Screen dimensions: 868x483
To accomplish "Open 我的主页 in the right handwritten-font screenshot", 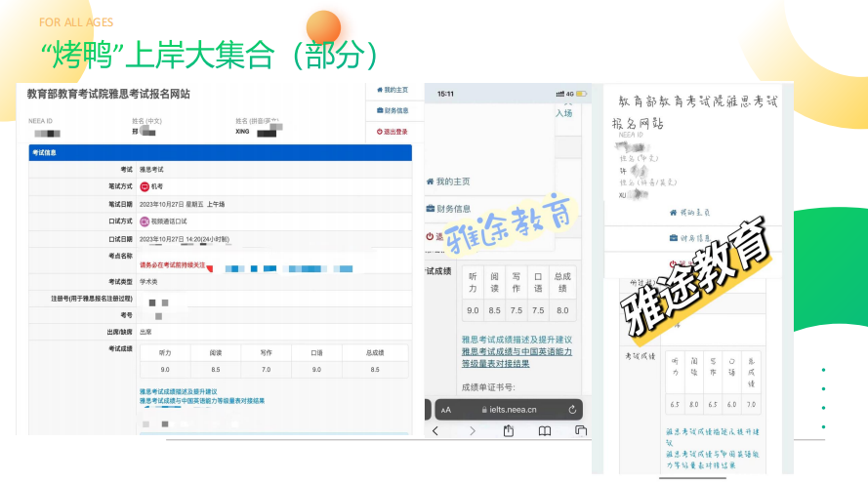I will pyautogui.click(x=689, y=213).
